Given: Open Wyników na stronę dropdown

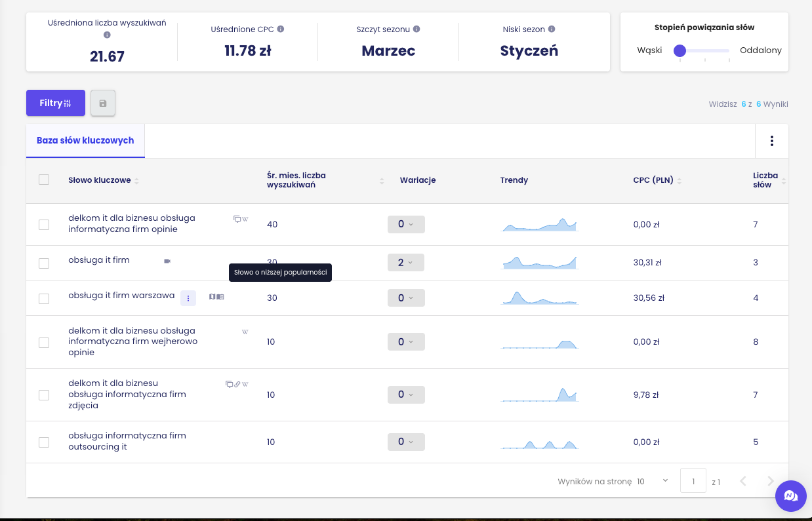Looking at the screenshot, I should coord(652,481).
